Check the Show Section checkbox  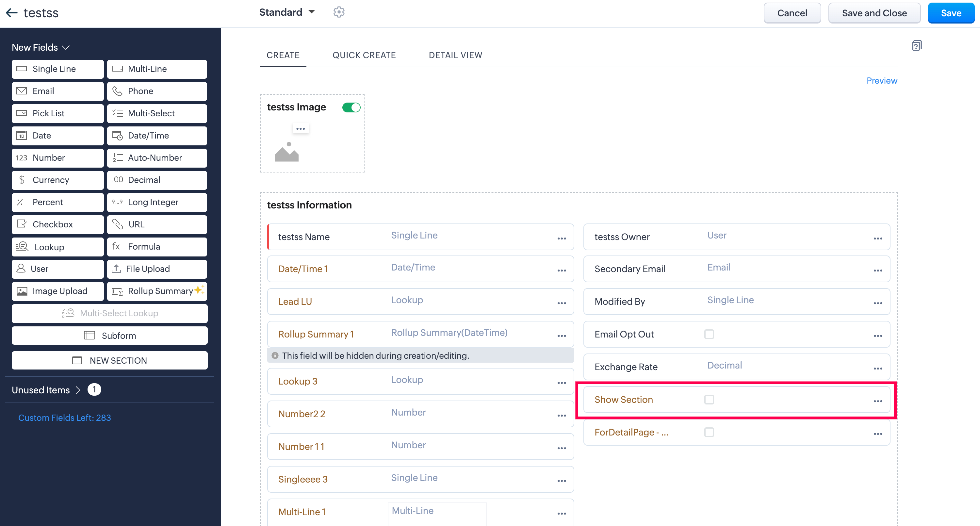click(709, 399)
